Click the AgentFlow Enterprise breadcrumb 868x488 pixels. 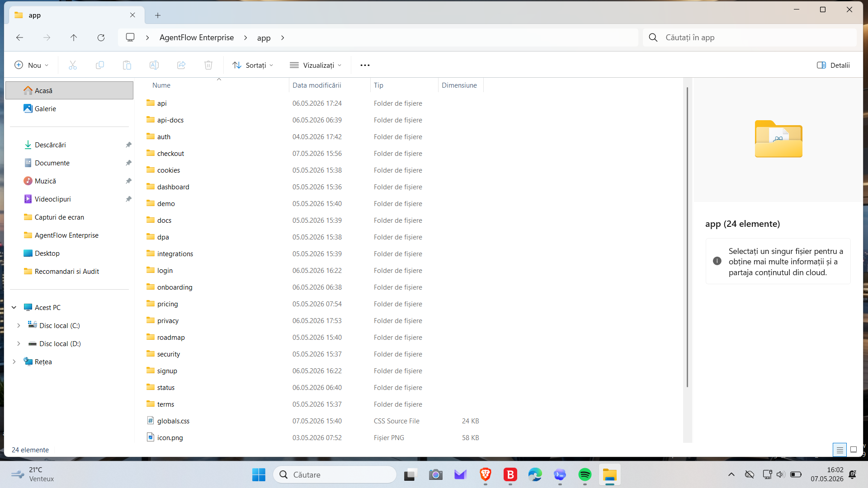(197, 38)
